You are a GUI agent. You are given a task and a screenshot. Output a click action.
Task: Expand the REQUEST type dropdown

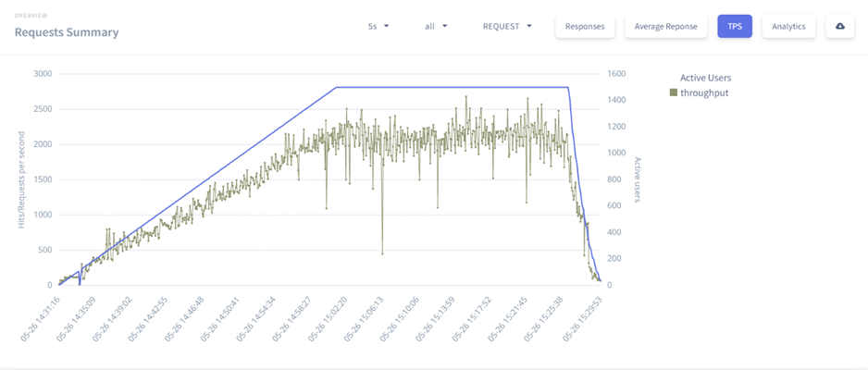click(x=507, y=27)
